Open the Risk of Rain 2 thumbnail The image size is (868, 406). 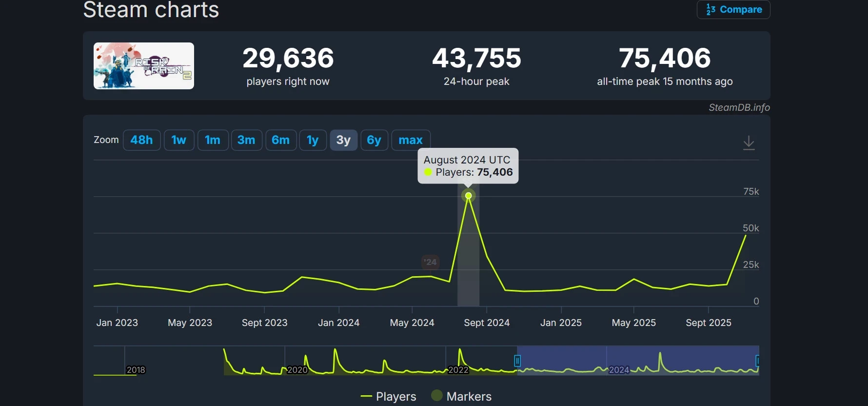pyautogui.click(x=144, y=66)
